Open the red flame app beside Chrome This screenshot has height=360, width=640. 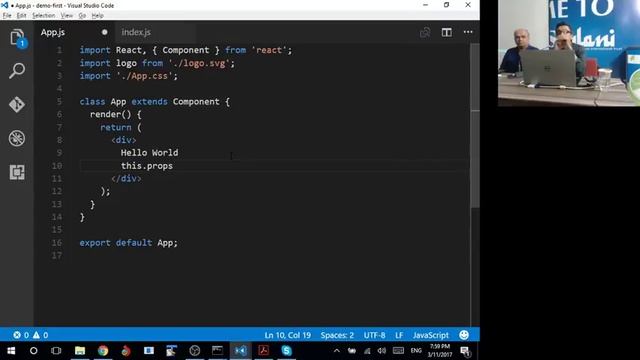pos(126,351)
